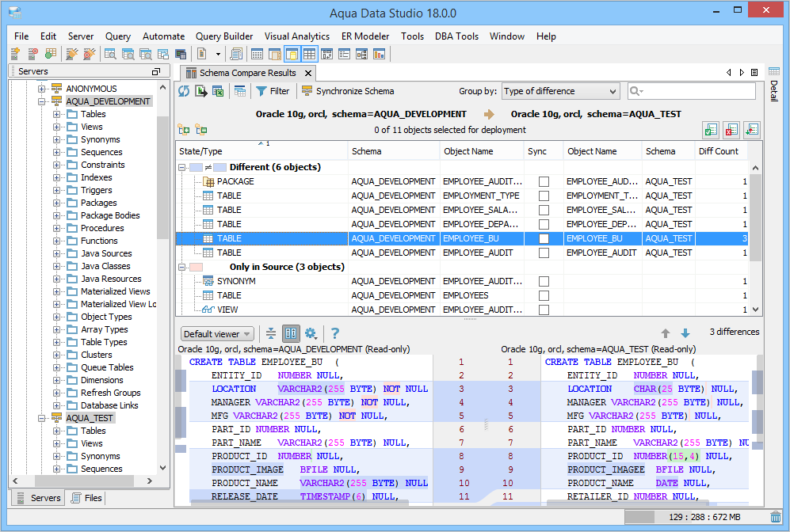Open the Group by dropdown
This screenshot has width=790, height=532.
(x=559, y=91)
